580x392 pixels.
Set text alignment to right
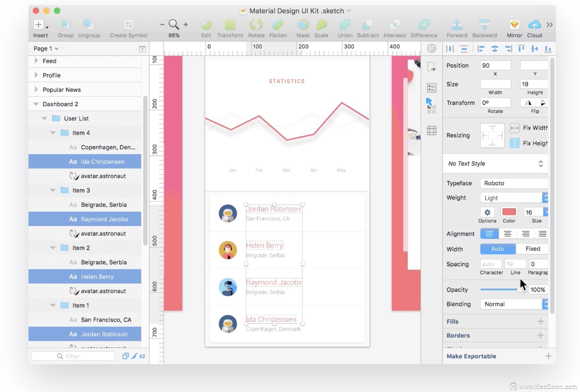pyautogui.click(x=525, y=234)
